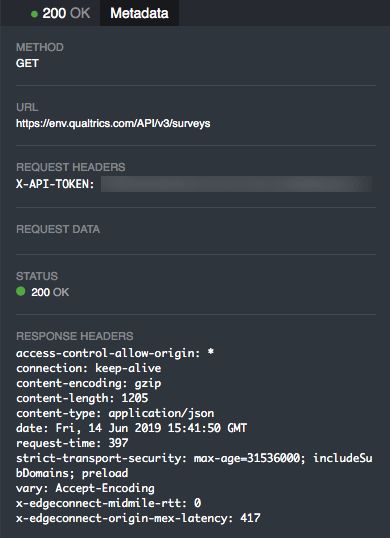Click the content-length: 1205 header
This screenshot has width=390, height=538.
82,398
